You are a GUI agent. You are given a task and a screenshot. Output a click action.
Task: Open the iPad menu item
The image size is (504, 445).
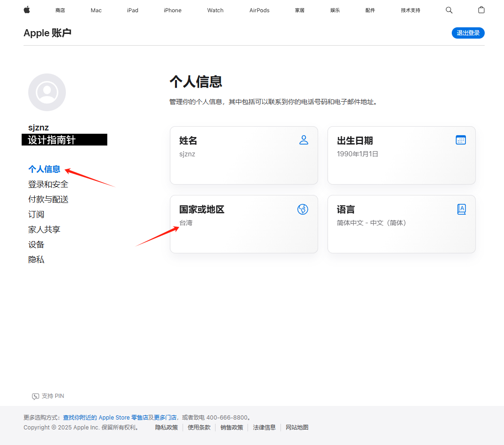click(x=132, y=10)
